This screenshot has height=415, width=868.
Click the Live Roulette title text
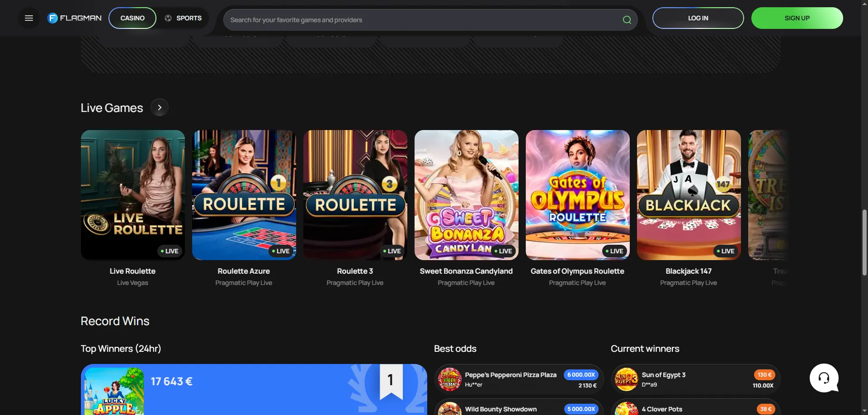point(132,271)
